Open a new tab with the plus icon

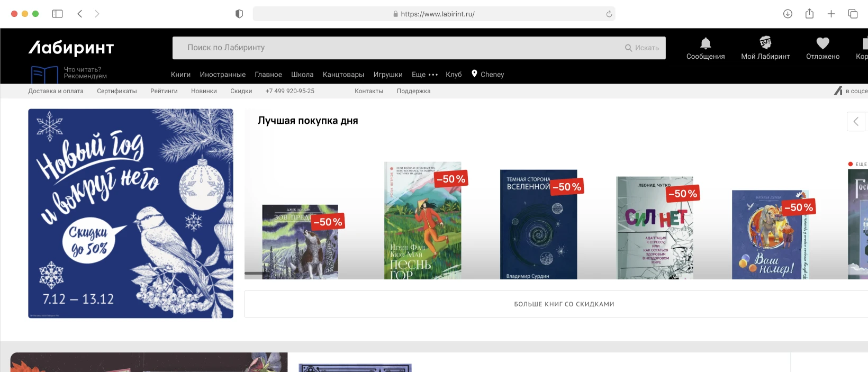click(831, 14)
